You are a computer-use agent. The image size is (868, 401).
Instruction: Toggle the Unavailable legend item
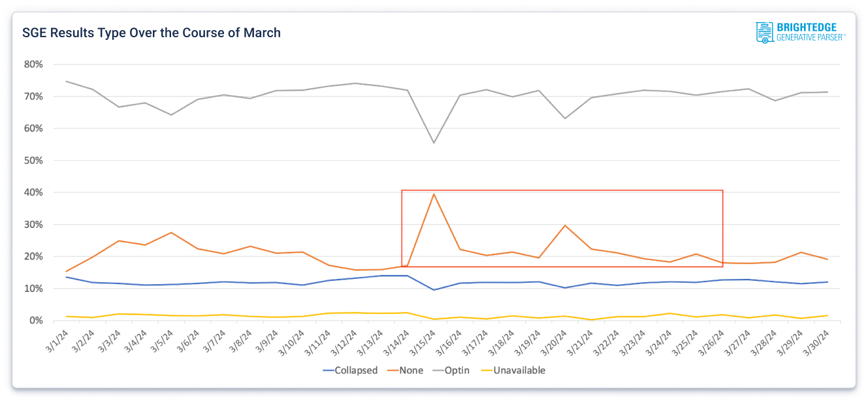521,370
